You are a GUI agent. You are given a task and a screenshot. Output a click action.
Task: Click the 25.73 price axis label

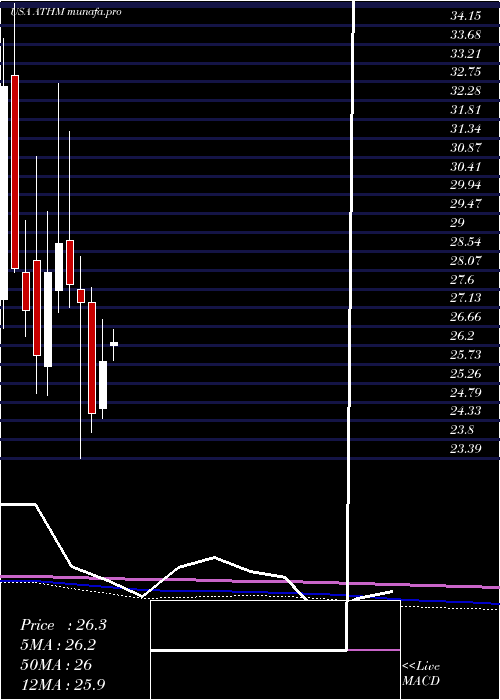[466, 354]
